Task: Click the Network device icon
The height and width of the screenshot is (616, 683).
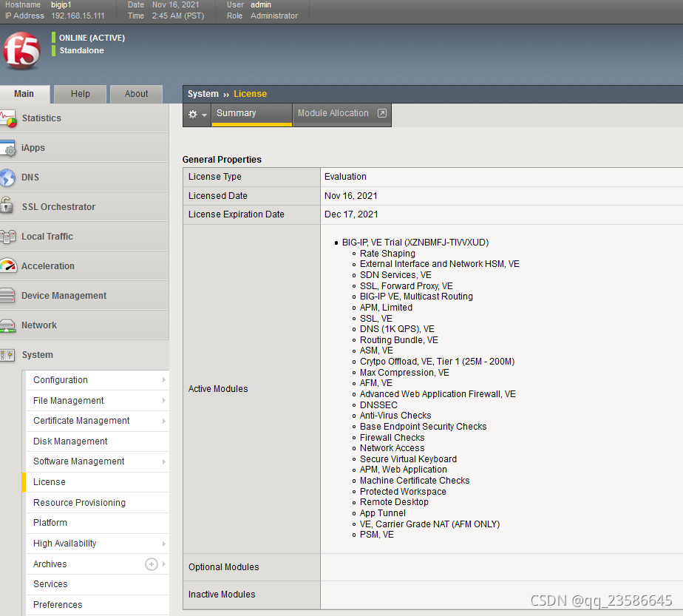Action: tap(8, 325)
